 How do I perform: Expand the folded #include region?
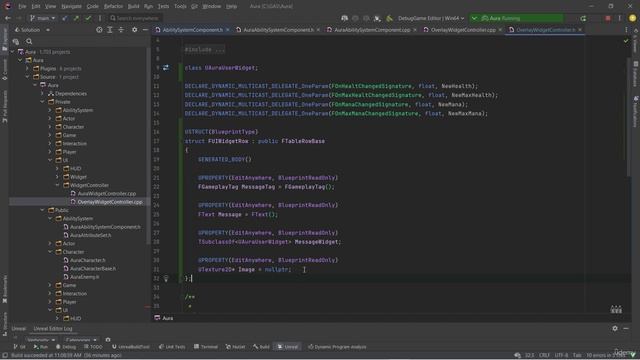coord(204,49)
